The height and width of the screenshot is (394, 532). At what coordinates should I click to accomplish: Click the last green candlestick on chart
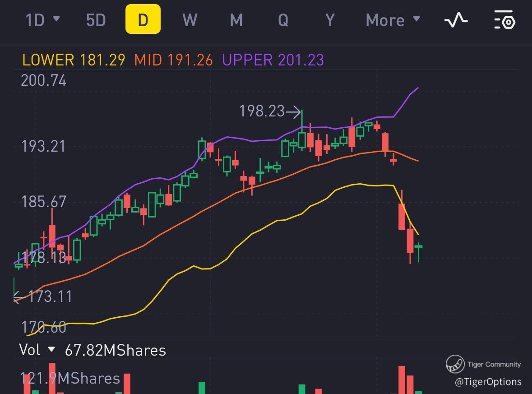click(419, 252)
